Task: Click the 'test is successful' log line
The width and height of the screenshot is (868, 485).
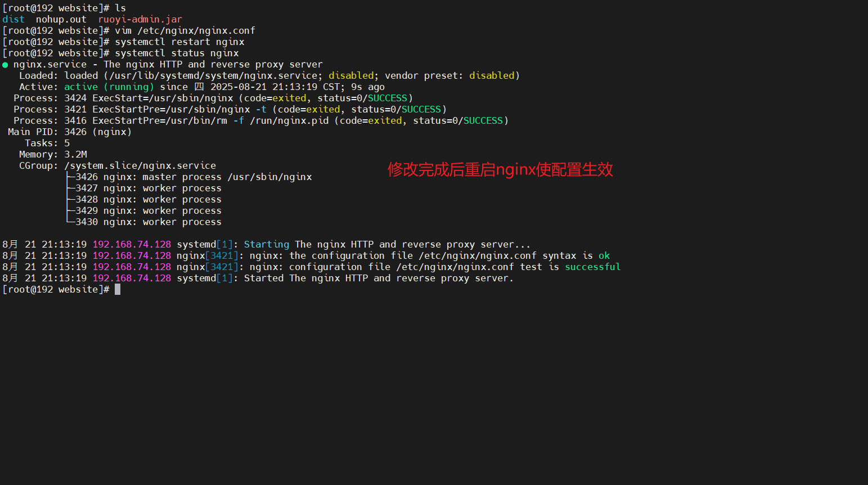Action: click(x=312, y=267)
